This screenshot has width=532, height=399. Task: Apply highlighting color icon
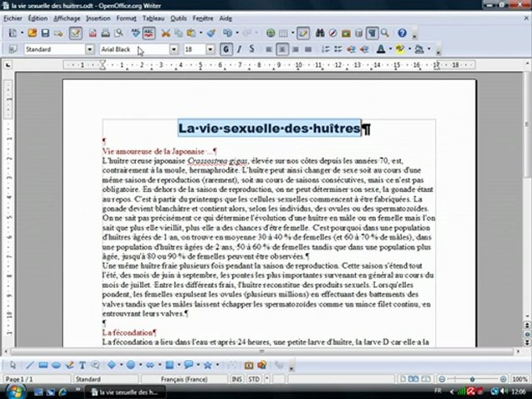point(400,49)
